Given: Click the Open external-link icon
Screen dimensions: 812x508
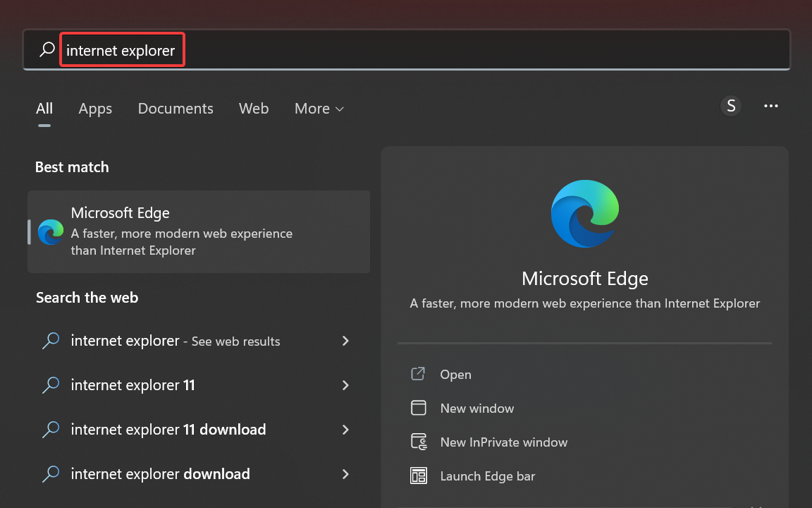Looking at the screenshot, I should tap(419, 374).
